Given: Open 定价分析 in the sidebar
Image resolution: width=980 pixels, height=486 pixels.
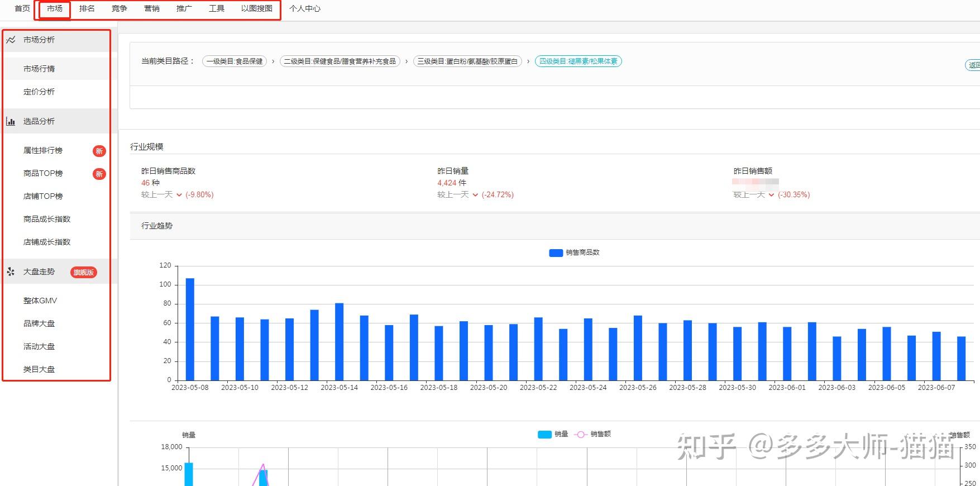Looking at the screenshot, I should point(39,92).
